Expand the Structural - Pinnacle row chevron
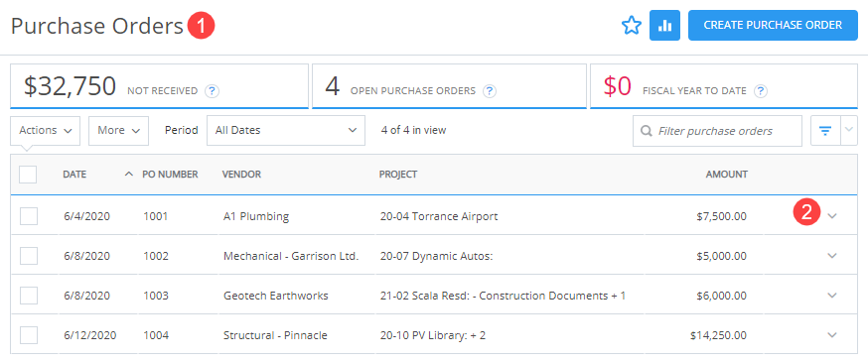The height and width of the screenshot is (362, 868). coord(832,334)
